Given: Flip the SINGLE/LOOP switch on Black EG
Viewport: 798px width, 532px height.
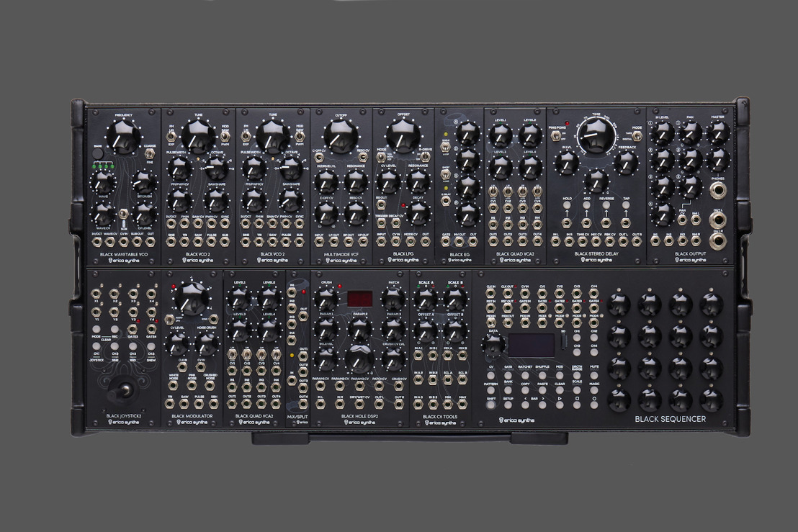Looking at the screenshot, I should coord(446,147).
